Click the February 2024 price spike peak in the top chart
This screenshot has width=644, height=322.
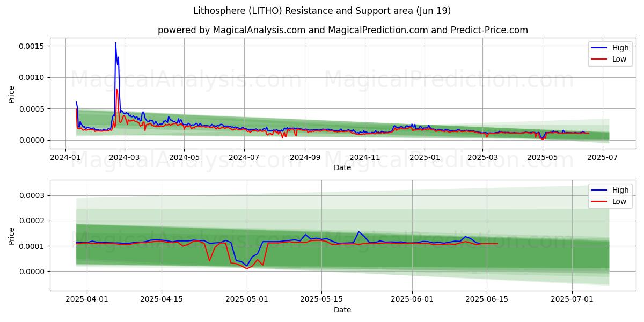115,43
